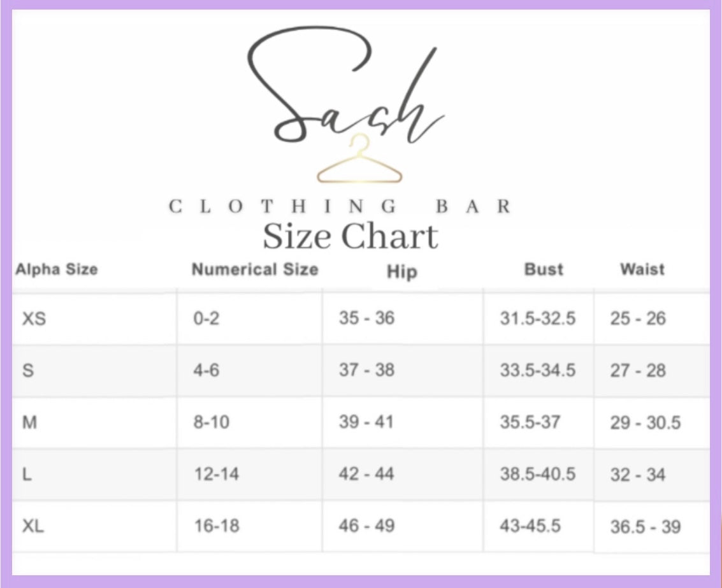This screenshot has height=588, width=722.
Task: Click the 43-45.5 bust cell
Action: click(x=530, y=526)
